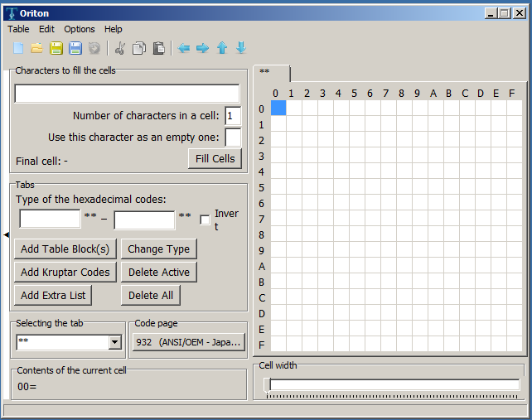Click the New table icon
Viewport: 532px width, 420px height.
(18, 48)
